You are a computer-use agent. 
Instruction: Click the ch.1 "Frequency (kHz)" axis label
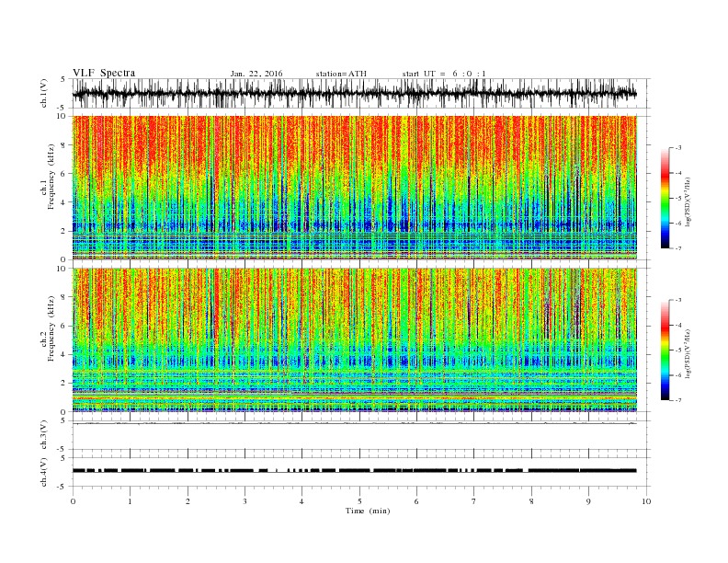(51, 177)
